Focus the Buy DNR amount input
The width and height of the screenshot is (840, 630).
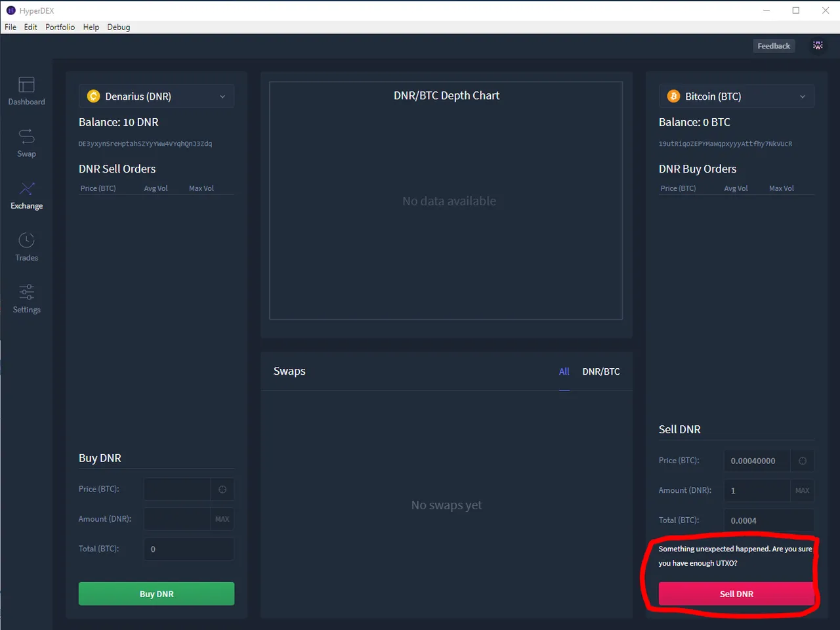click(x=177, y=519)
